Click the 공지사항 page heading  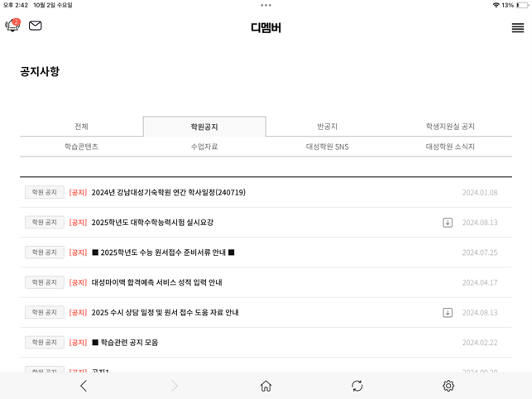tap(40, 71)
